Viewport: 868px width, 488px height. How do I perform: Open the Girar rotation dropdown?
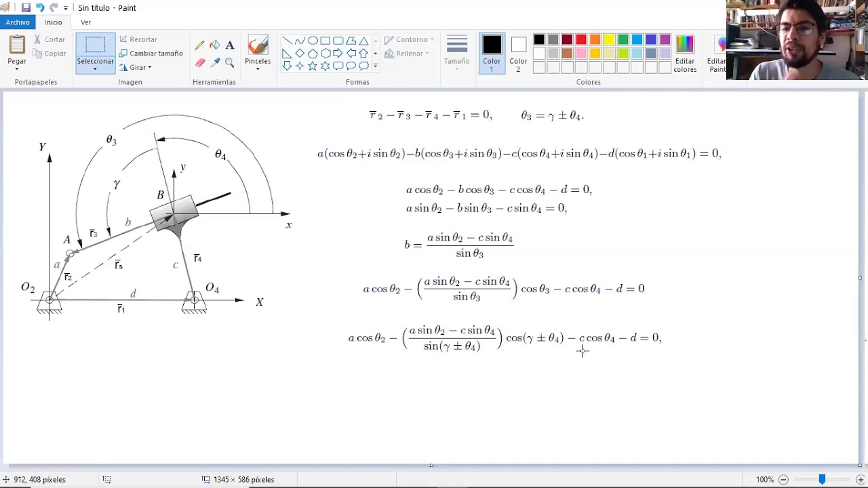point(136,68)
